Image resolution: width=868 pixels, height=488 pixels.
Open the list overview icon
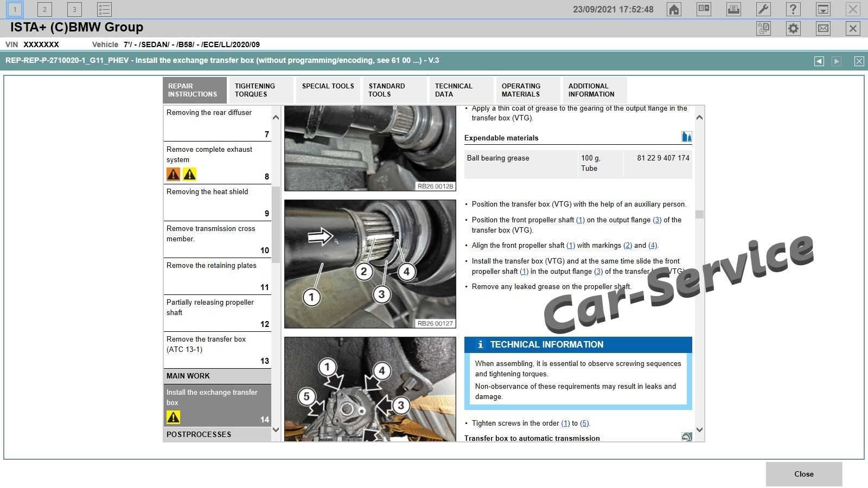(x=104, y=9)
